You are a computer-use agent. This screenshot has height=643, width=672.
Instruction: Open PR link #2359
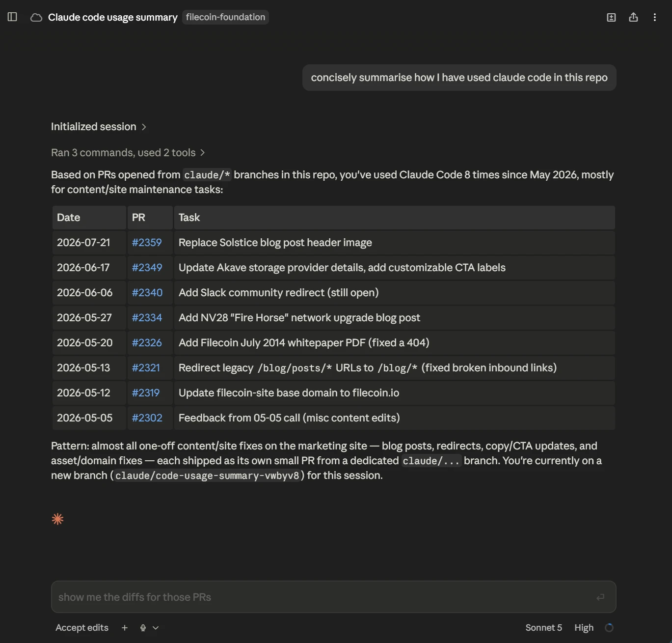tap(147, 243)
